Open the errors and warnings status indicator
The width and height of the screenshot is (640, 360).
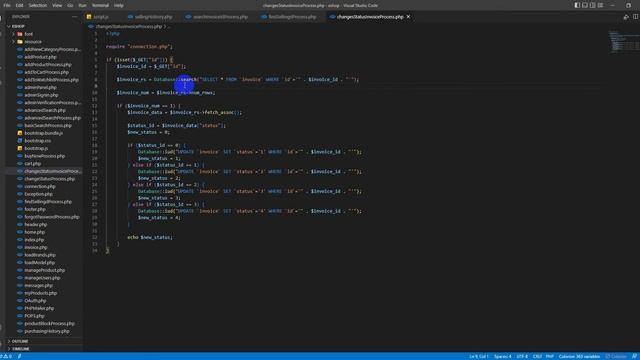coord(6,356)
